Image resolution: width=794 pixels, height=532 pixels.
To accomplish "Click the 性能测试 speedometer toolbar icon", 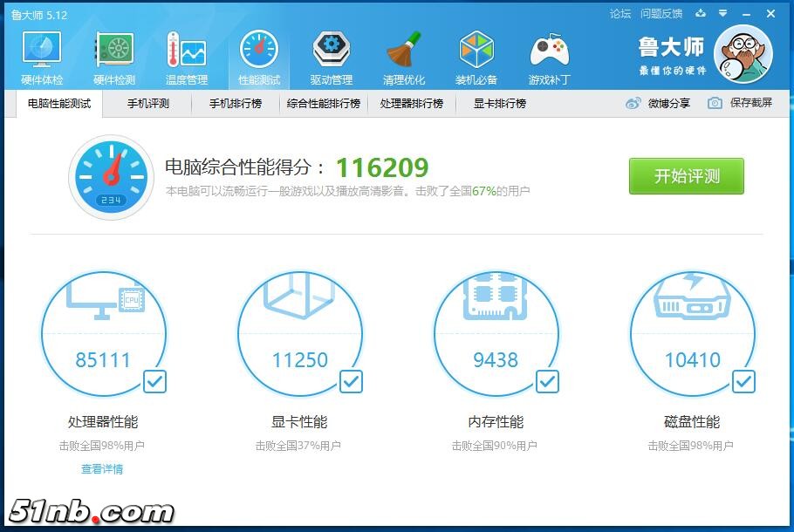I will pos(258,51).
